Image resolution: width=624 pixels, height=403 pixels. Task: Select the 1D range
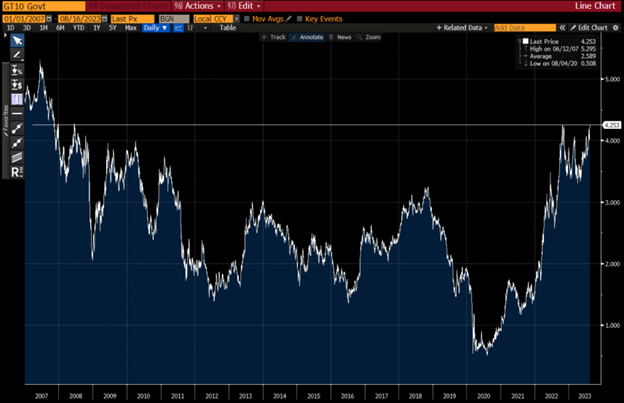tap(11, 28)
